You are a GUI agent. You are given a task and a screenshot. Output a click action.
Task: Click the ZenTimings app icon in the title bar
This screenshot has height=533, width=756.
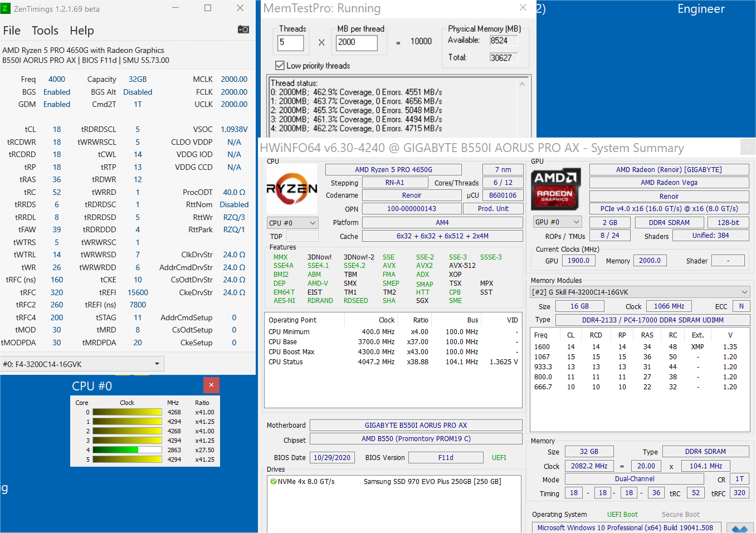6,8
